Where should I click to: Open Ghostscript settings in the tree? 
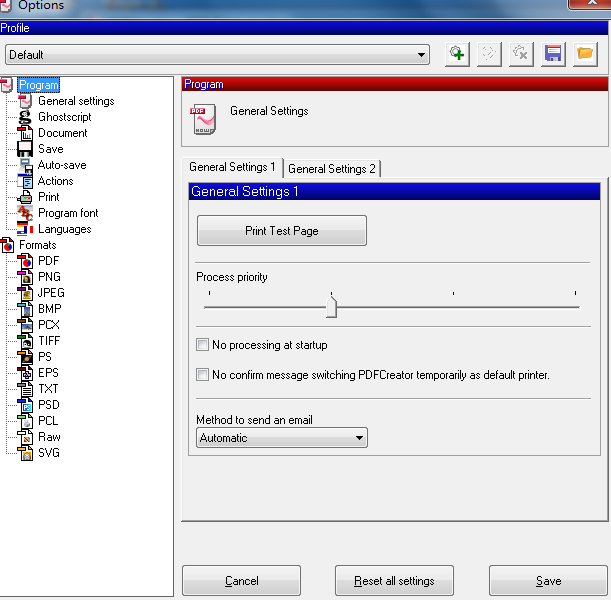(64, 117)
